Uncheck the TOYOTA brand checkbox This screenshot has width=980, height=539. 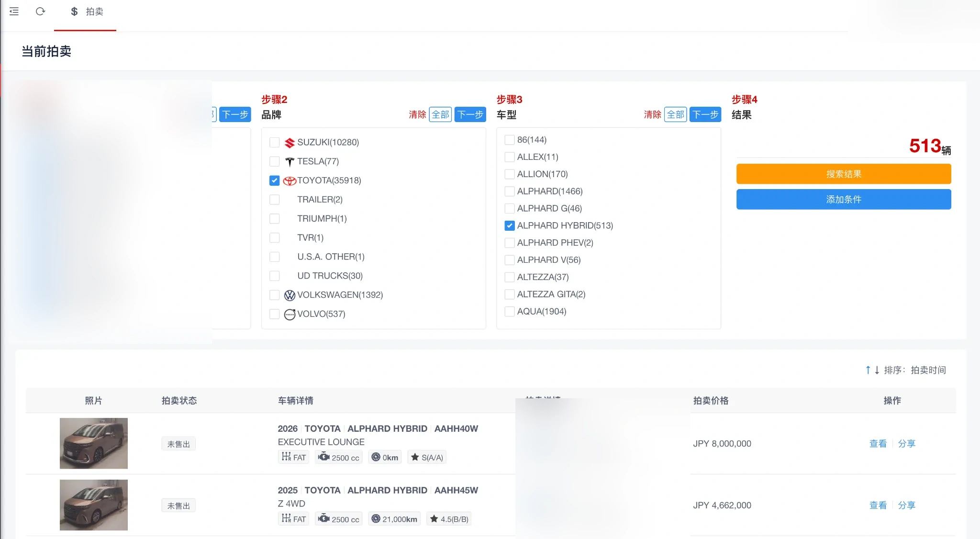click(x=274, y=180)
